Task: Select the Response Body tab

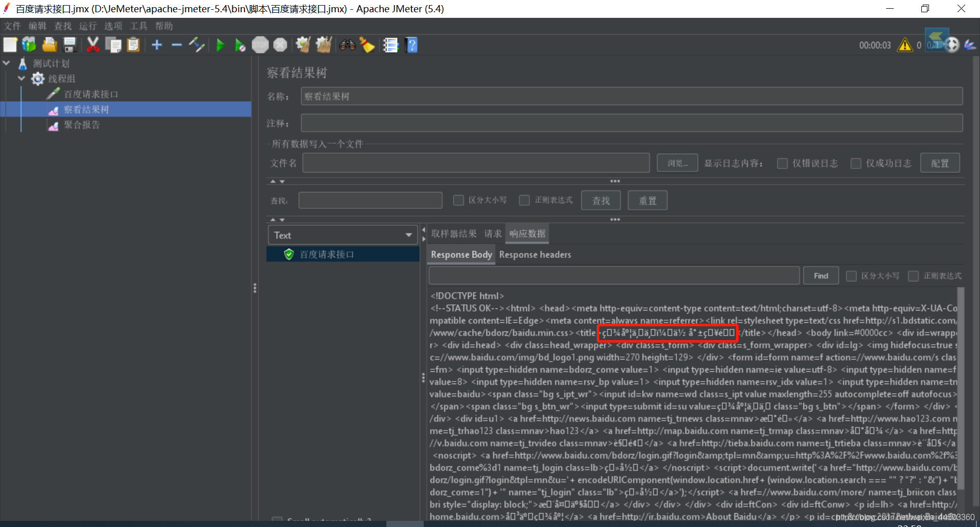Action: 461,254
